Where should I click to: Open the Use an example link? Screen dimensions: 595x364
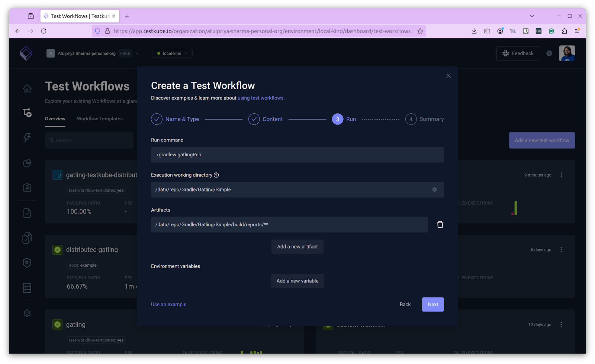[x=168, y=305]
